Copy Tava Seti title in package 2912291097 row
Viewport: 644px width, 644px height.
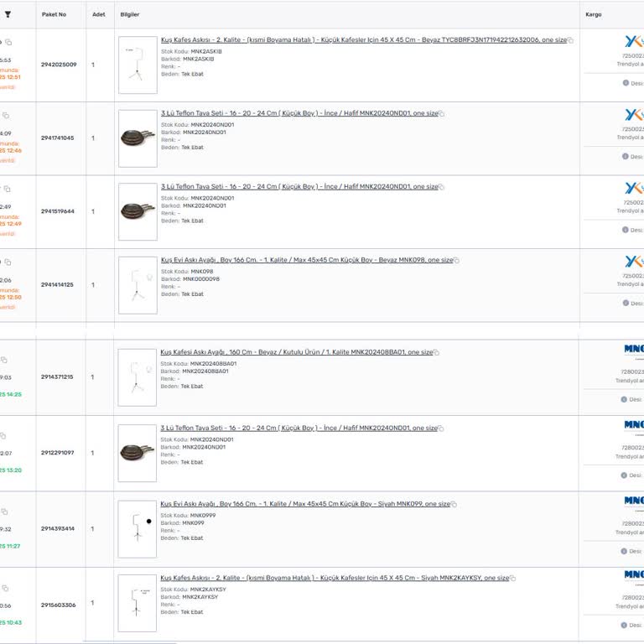[x=441, y=428]
